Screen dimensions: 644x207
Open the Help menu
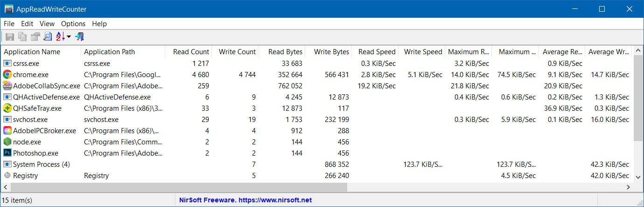(99, 23)
